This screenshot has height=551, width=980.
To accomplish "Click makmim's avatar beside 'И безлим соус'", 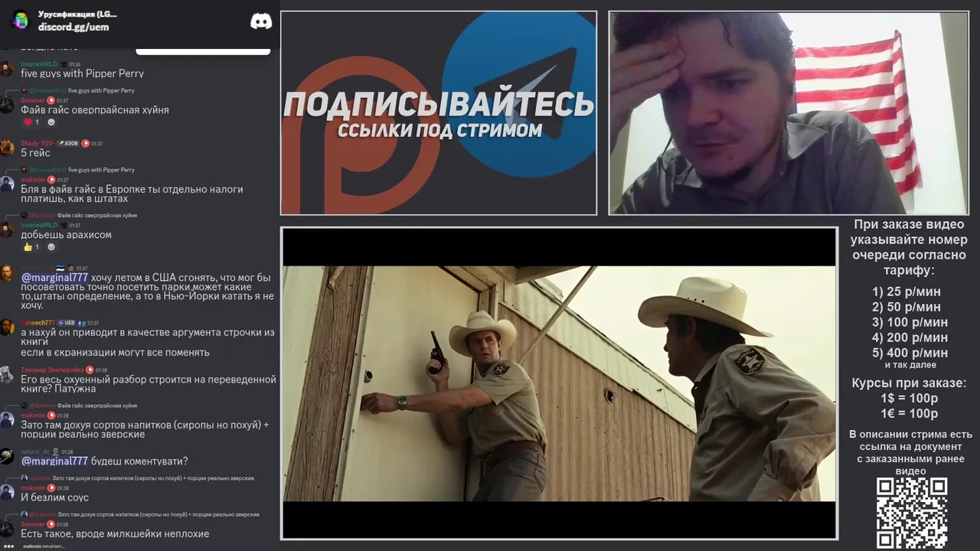I will click(6, 493).
